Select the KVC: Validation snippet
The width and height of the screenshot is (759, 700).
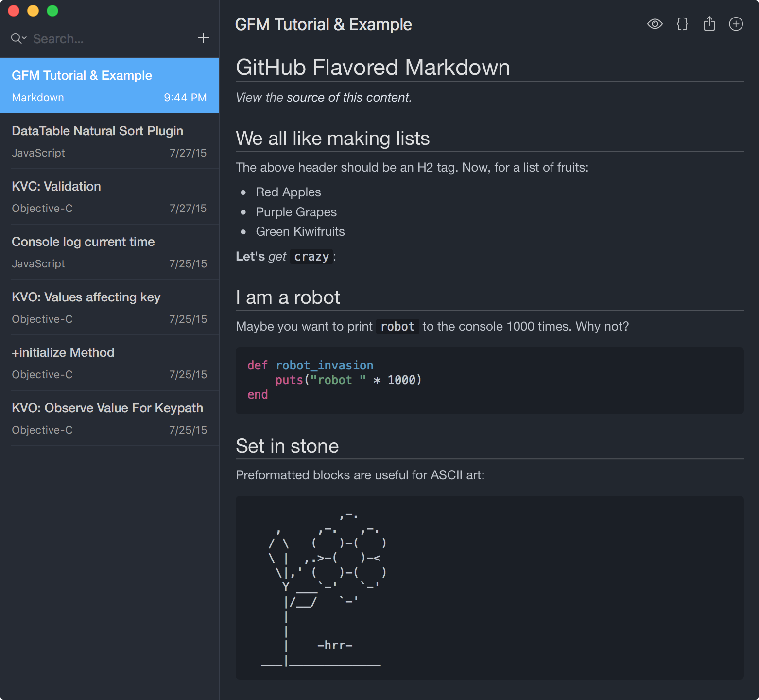tap(109, 196)
